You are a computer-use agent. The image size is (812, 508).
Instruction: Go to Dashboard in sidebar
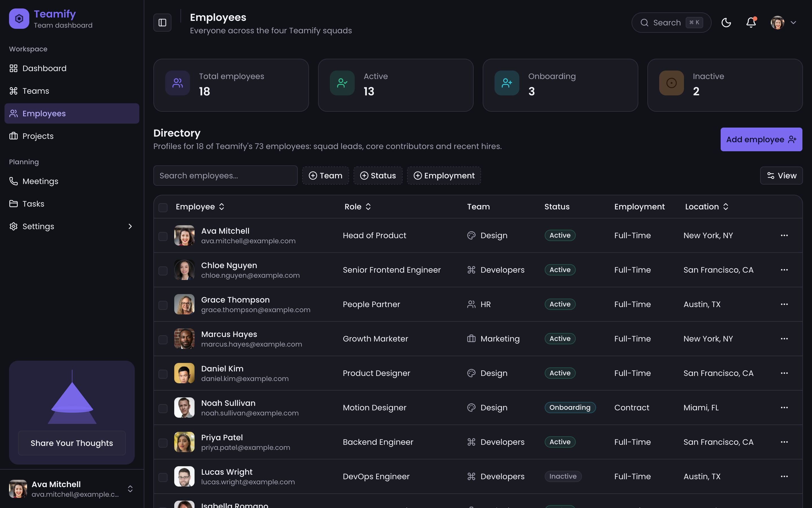(72, 68)
